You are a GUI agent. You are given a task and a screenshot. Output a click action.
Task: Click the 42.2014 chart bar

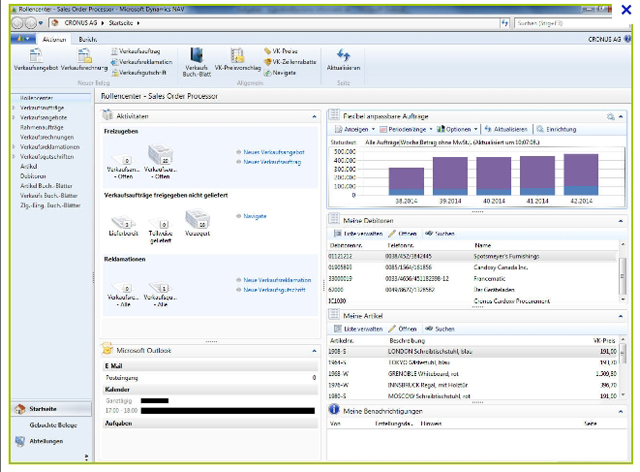[581, 174]
